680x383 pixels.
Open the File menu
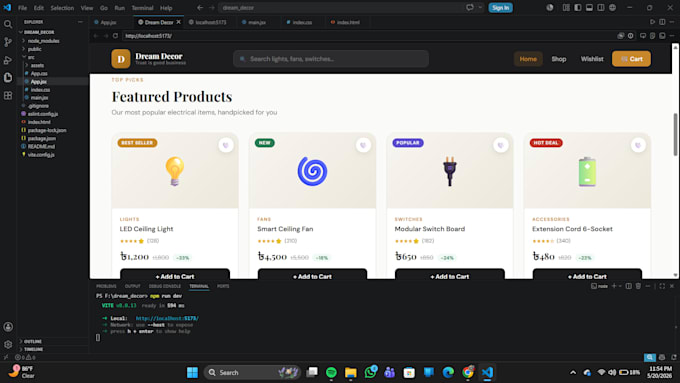[x=22, y=8]
